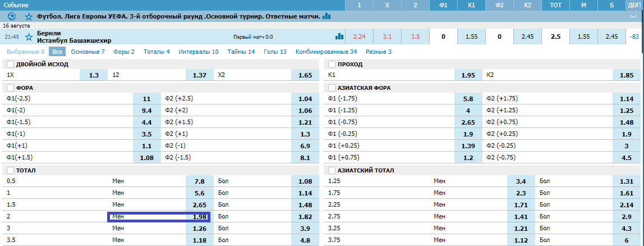Open the Основные 7 tab
This screenshot has height=246, width=644.
click(x=88, y=52)
